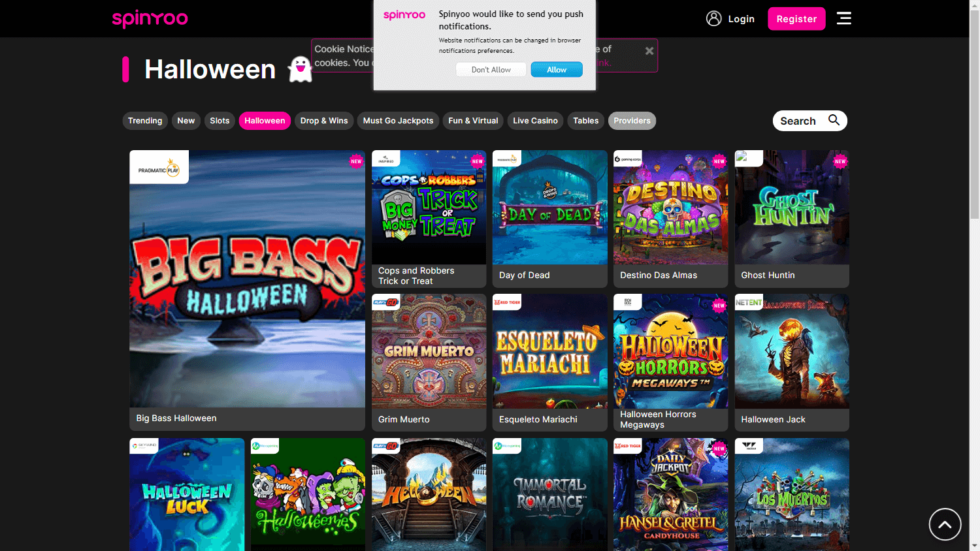Image resolution: width=980 pixels, height=551 pixels.
Task: Close the cookie notice banner
Action: (649, 51)
